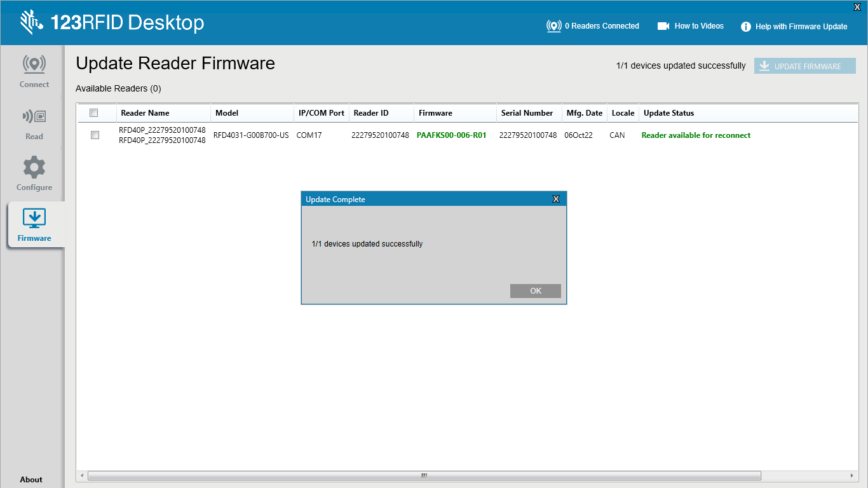Select the Firmware download icon

[x=34, y=219]
